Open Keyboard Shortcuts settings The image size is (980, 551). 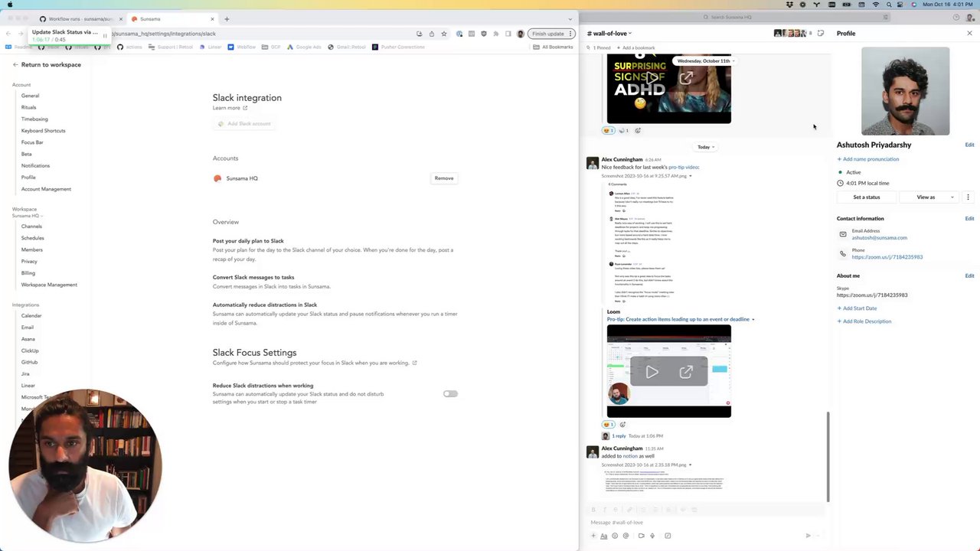pyautogui.click(x=43, y=131)
